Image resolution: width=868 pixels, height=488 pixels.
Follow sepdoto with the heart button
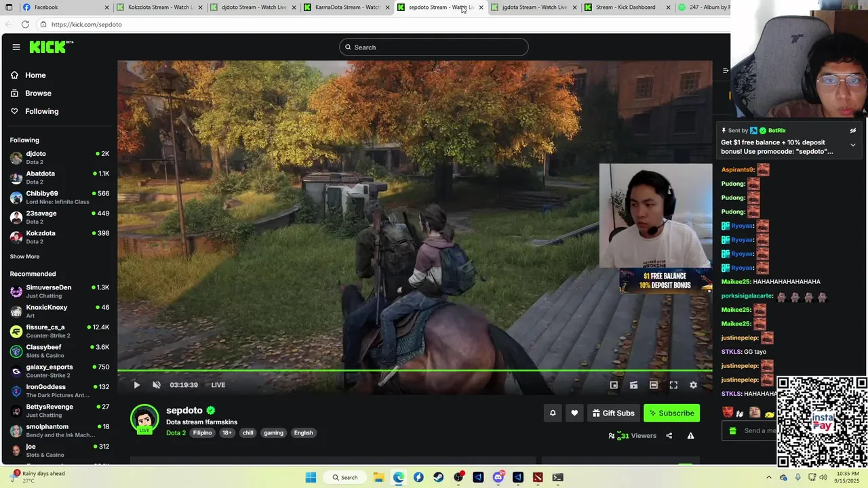tap(574, 413)
